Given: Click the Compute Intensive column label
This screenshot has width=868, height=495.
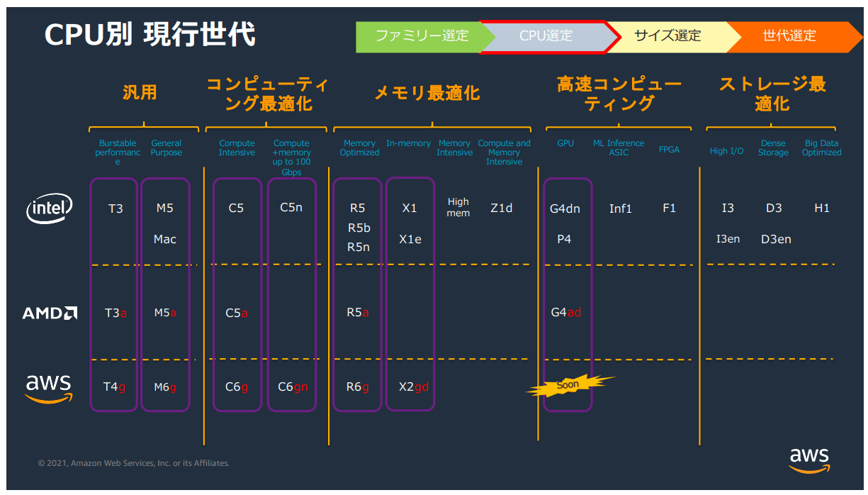Looking at the screenshot, I should coord(237,148).
